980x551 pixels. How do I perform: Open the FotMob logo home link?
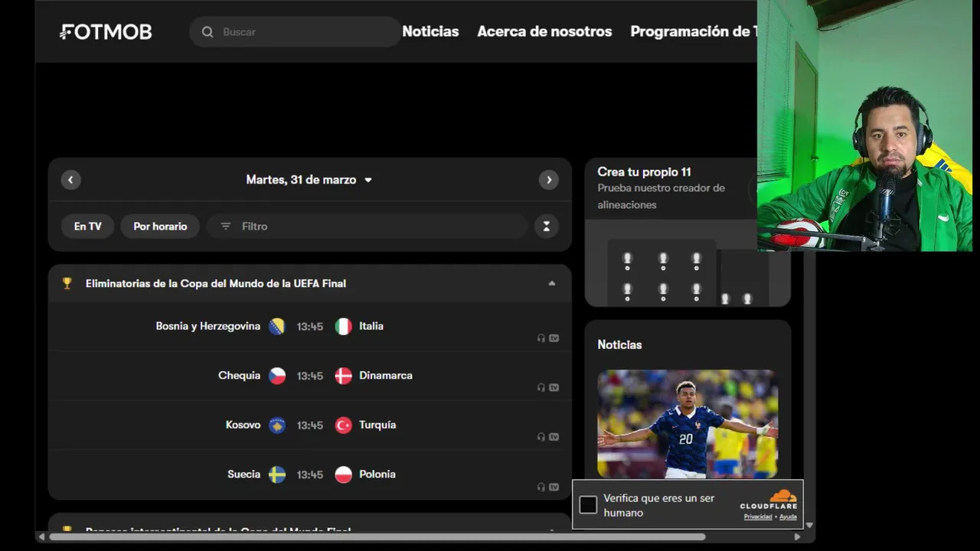pos(106,31)
